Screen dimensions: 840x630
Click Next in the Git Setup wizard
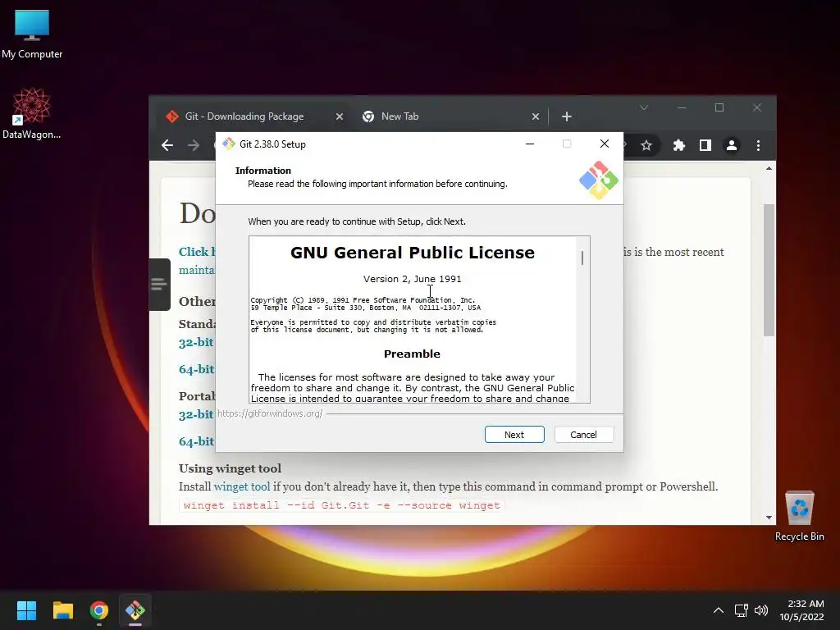click(x=514, y=435)
